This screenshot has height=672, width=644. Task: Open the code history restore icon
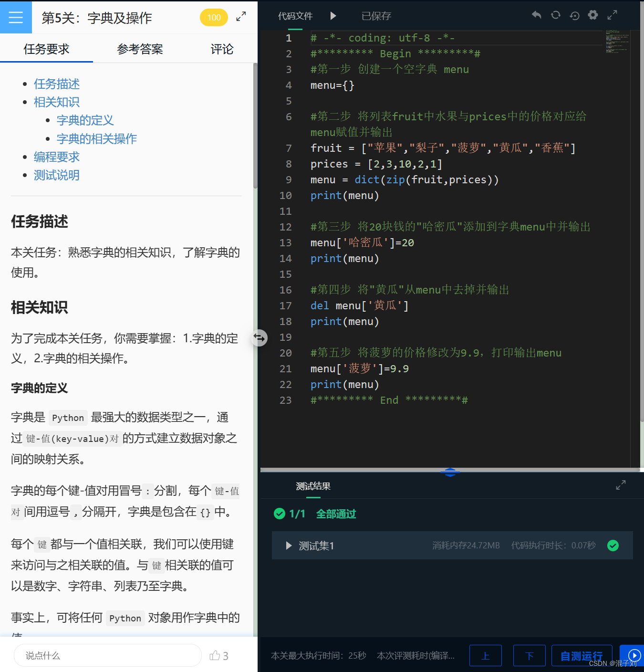(x=574, y=15)
